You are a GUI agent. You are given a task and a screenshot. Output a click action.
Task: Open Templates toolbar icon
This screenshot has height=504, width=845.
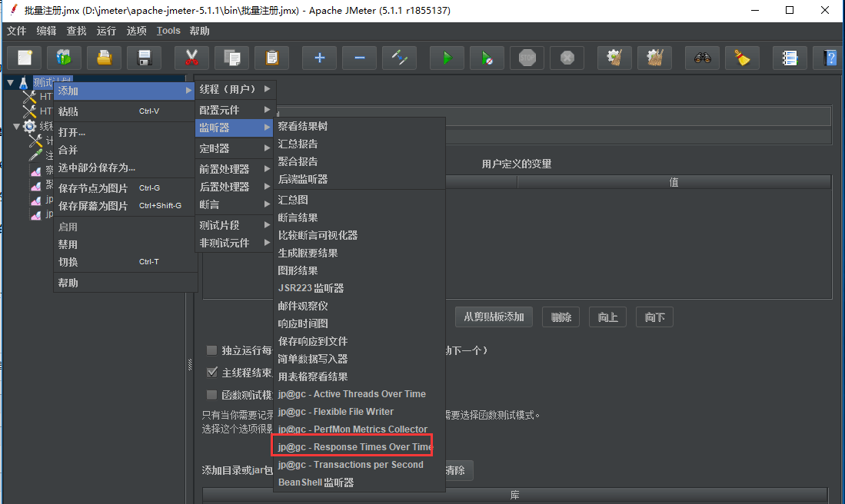tap(64, 58)
